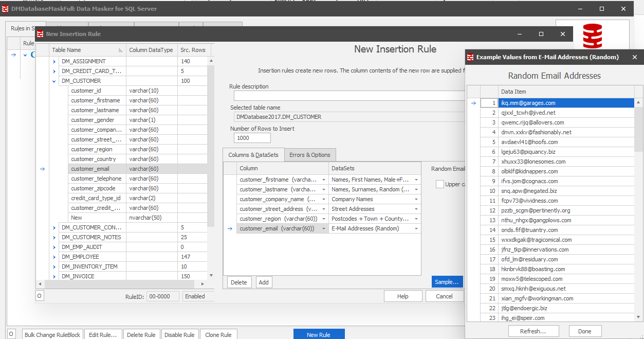Viewport: 644px width, 339px height.
Task: Click the blue New Rule button
Action: (x=319, y=334)
